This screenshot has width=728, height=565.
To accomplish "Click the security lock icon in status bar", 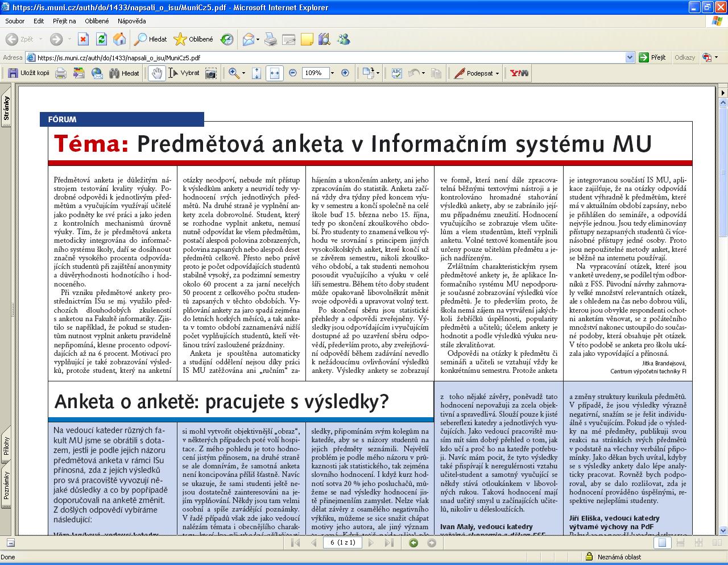I will click(589, 557).
